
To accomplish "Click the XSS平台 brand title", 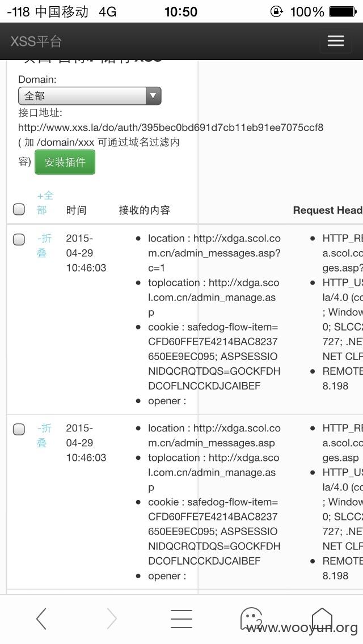I will (36, 41).
